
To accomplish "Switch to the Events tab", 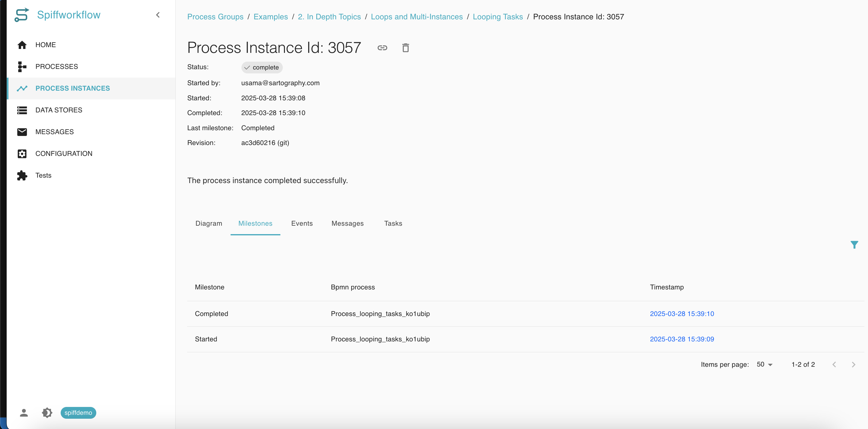I will click(302, 223).
